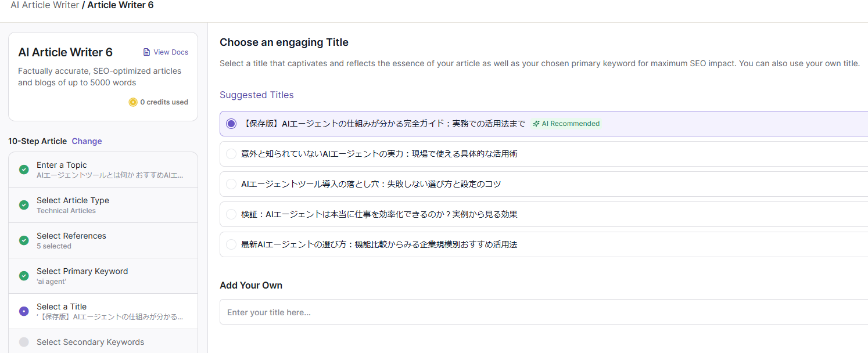Screen dimensions: 868x353
Task: Open the Select Secondary Keywords step
Action: (90, 342)
